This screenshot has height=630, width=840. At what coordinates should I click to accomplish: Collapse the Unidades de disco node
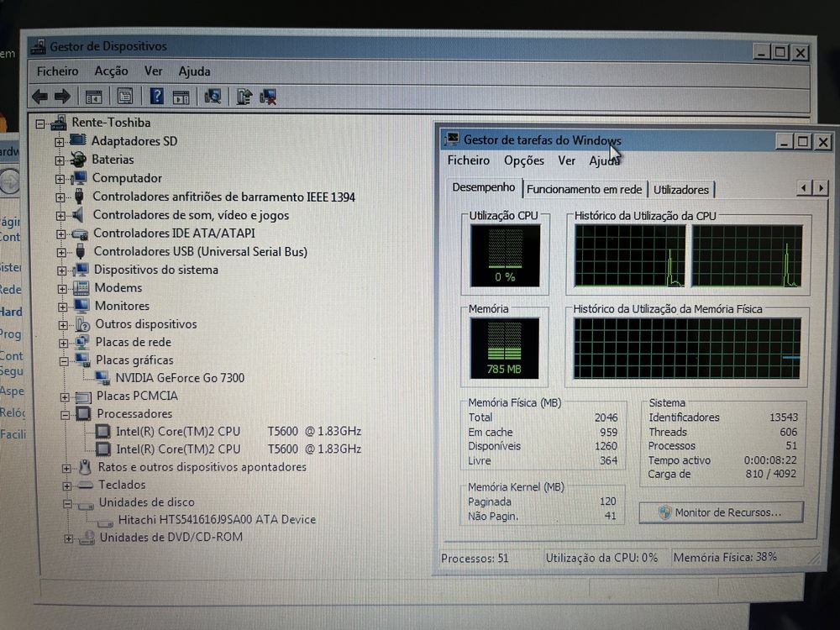pyautogui.click(x=67, y=503)
